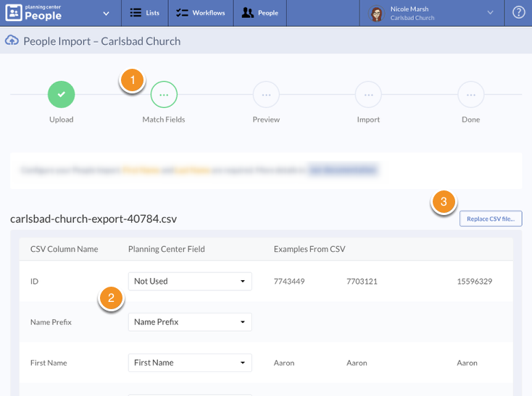Open the app switcher chevron beside People
The image size is (532, 396).
(107, 14)
